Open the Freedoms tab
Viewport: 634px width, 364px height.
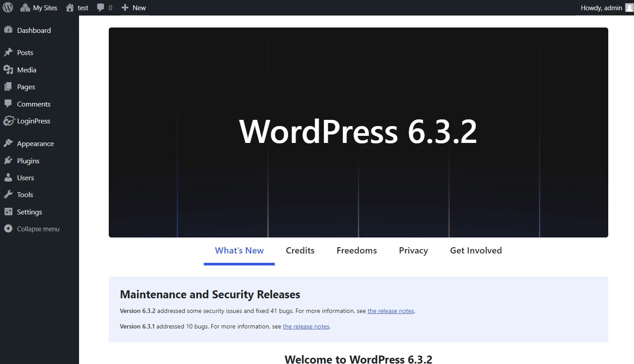coord(357,250)
